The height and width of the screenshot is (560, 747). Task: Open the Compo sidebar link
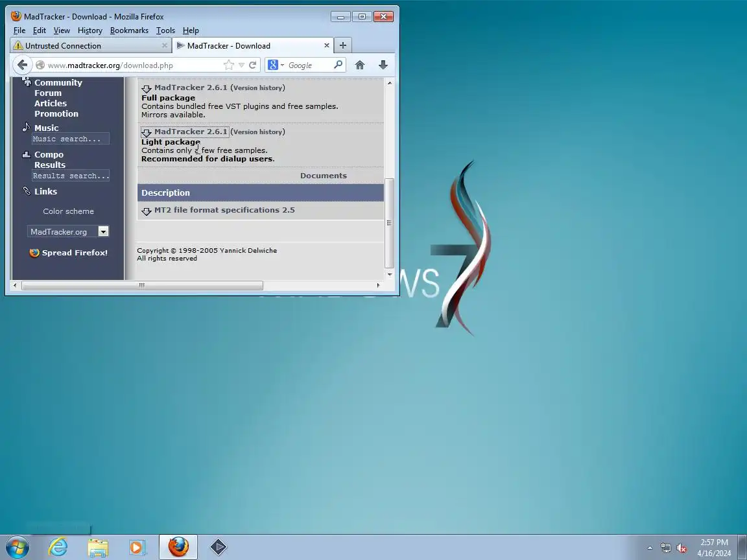point(49,154)
